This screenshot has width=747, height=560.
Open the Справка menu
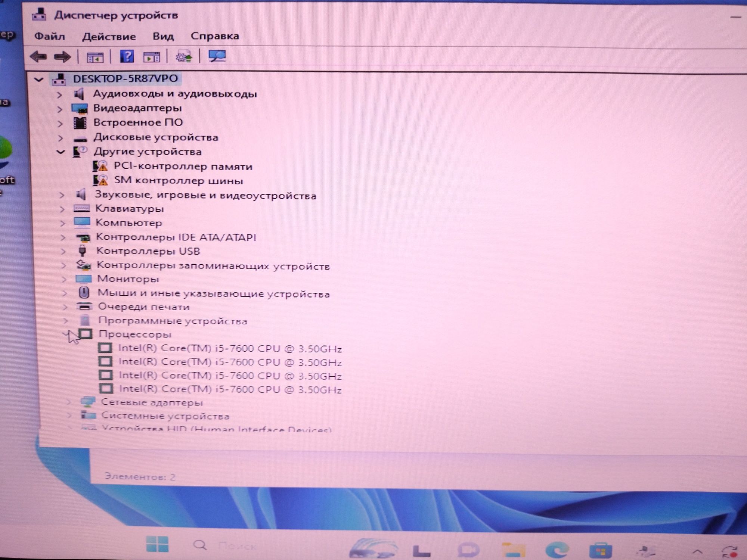[x=215, y=36]
